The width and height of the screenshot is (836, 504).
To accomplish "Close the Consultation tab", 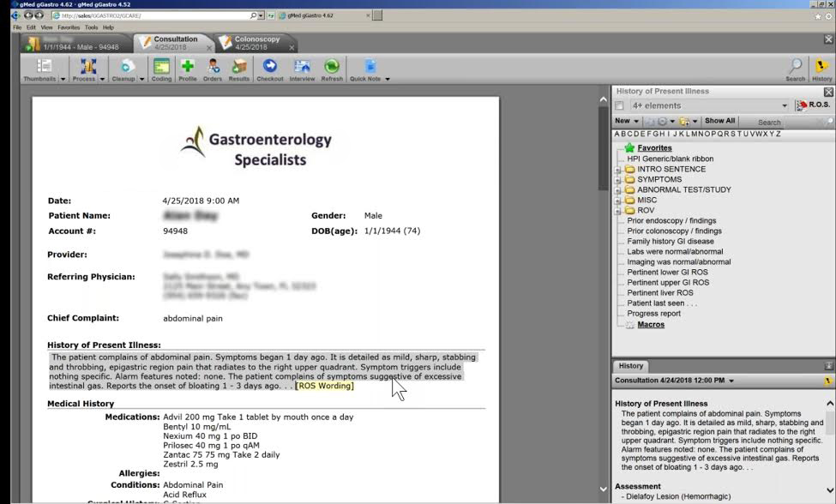I will [209, 48].
